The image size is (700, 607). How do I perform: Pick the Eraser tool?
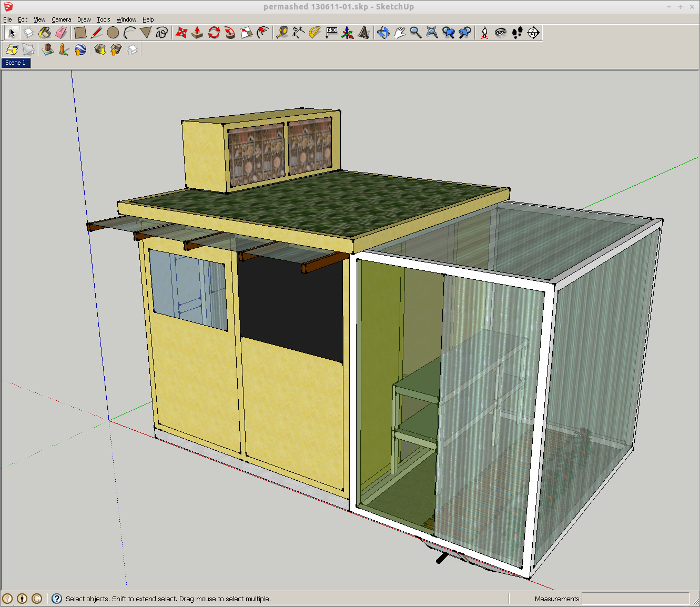point(62,33)
